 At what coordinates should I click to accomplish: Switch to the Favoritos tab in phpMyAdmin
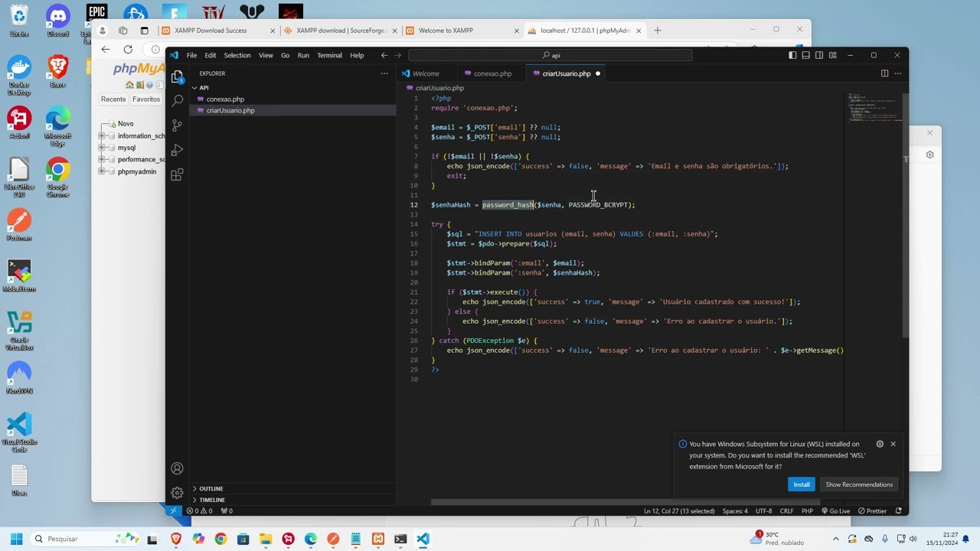tap(145, 99)
